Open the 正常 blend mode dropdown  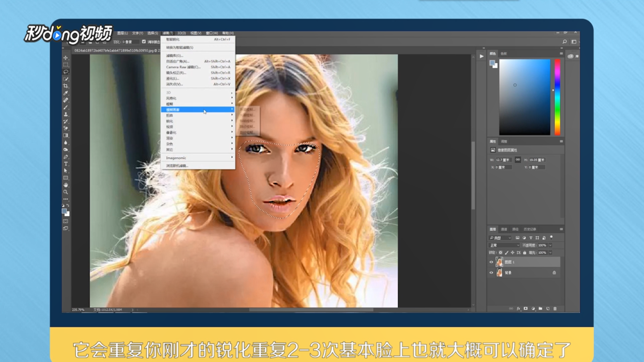click(504, 245)
